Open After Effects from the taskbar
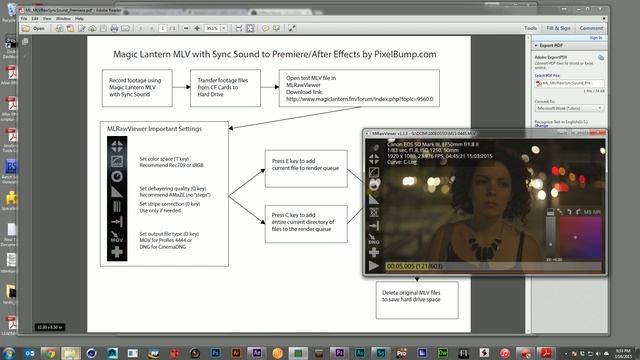 (x=257, y=353)
